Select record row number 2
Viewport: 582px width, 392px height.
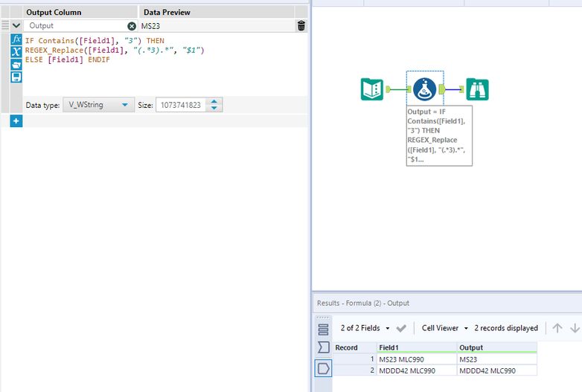(x=354, y=370)
